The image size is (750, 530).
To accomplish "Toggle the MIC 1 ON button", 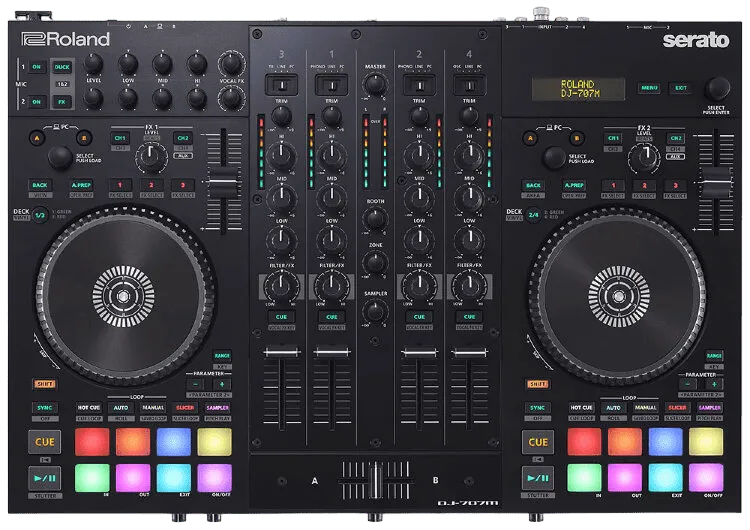I will (37, 68).
